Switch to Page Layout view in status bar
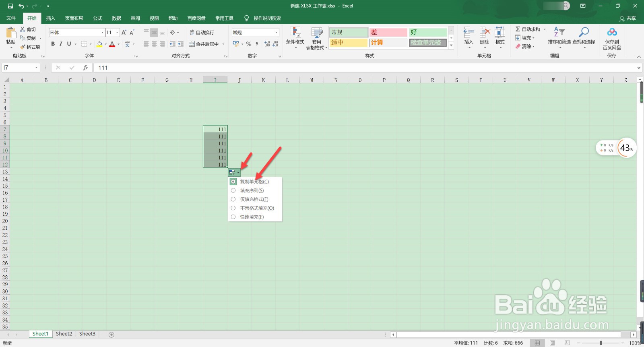This screenshot has height=347, width=644. 552,343
